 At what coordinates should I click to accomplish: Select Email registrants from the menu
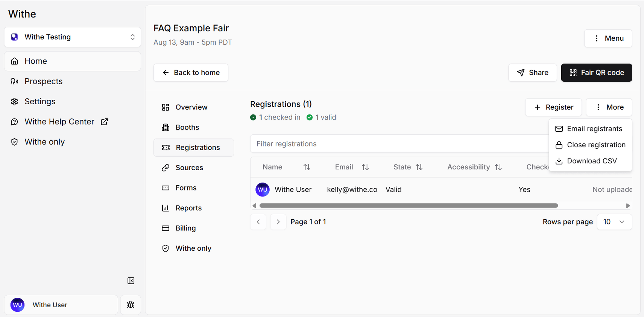[x=590, y=129]
